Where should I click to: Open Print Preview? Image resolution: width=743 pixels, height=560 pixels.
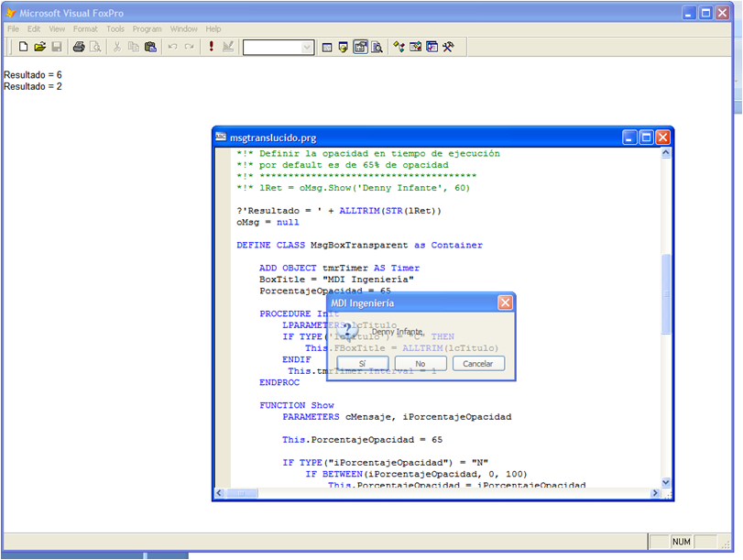coord(93,46)
